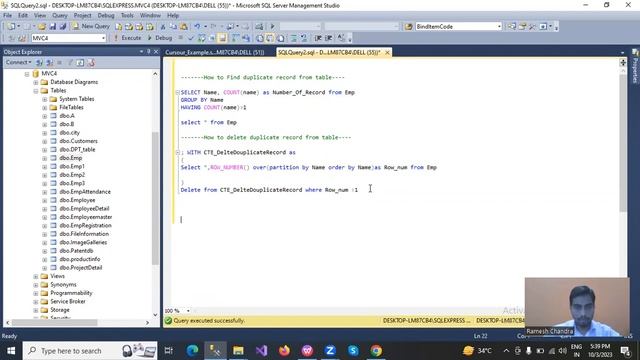This screenshot has width=640, height=360.
Task: Select dbo.EmployeeDetail table
Action: click(x=84, y=209)
